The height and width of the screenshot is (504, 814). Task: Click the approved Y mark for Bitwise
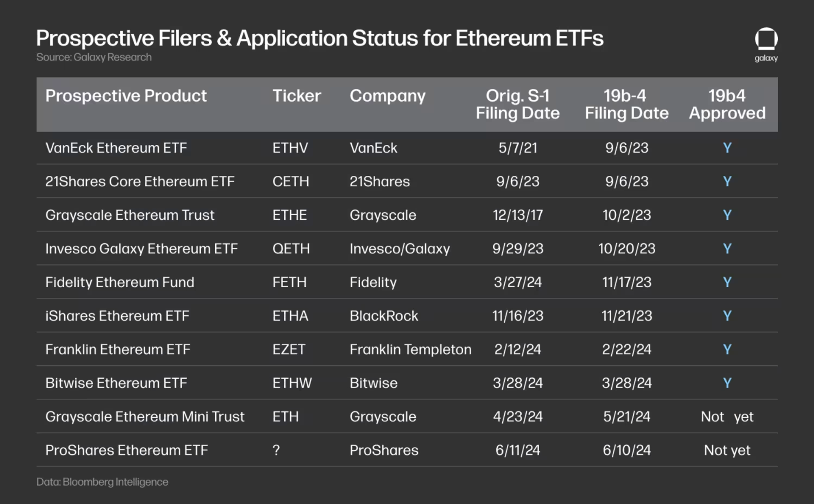pyautogui.click(x=727, y=383)
